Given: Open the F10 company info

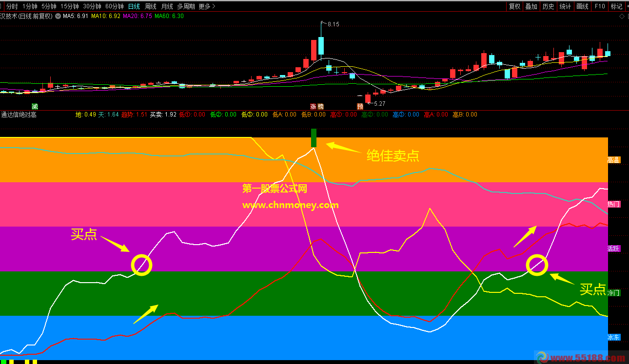Looking at the screenshot, I should click(x=600, y=6).
